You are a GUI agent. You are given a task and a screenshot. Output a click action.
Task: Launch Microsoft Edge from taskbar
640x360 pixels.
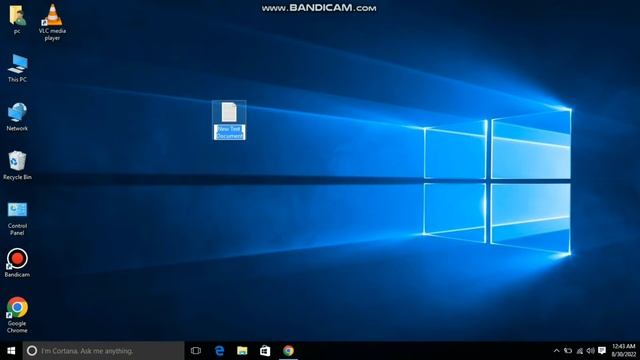coord(219,351)
